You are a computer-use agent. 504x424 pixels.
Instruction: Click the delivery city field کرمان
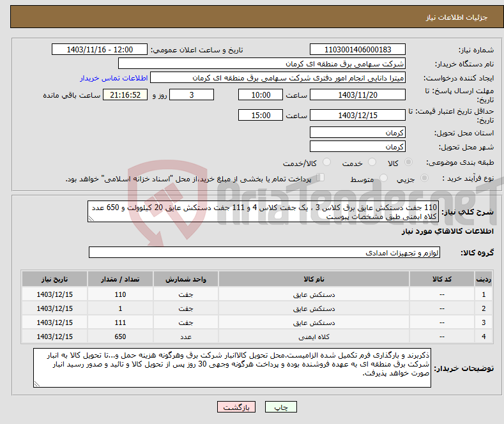(x=358, y=146)
